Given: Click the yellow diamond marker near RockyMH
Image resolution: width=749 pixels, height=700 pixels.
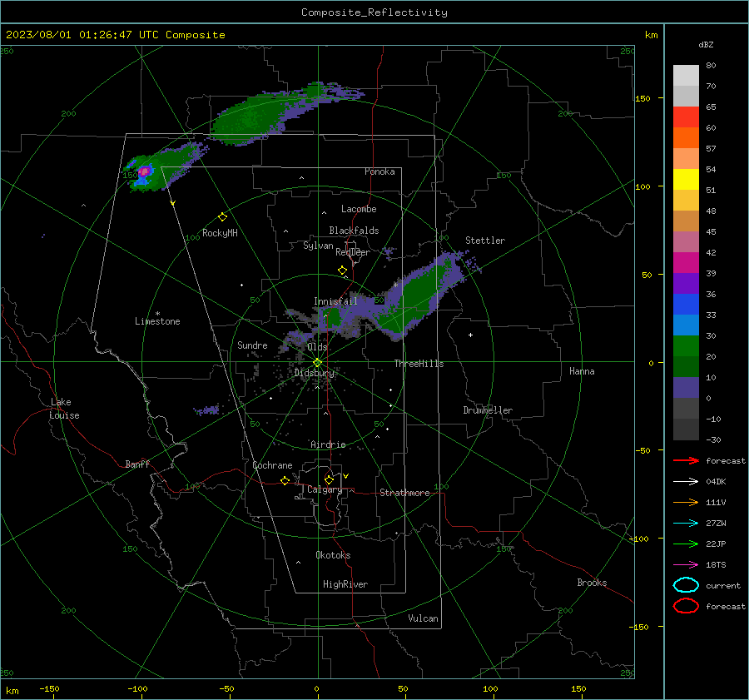Looking at the screenshot, I should coord(222,217).
